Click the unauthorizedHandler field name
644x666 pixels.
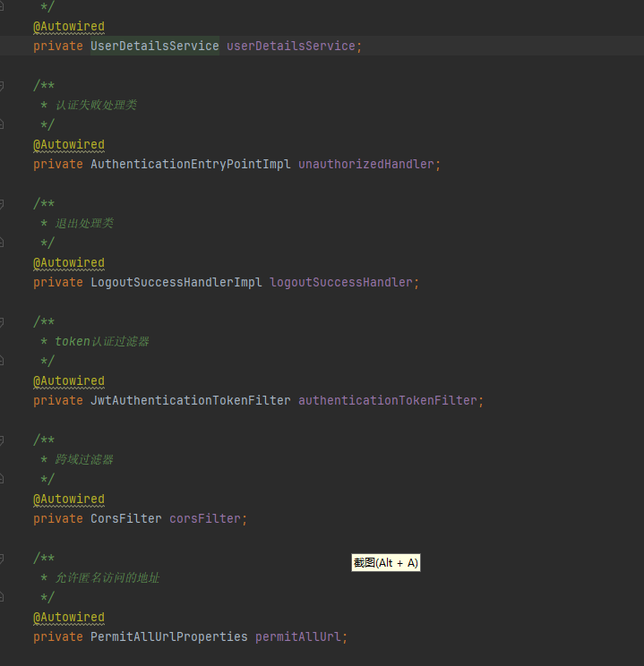tap(366, 164)
